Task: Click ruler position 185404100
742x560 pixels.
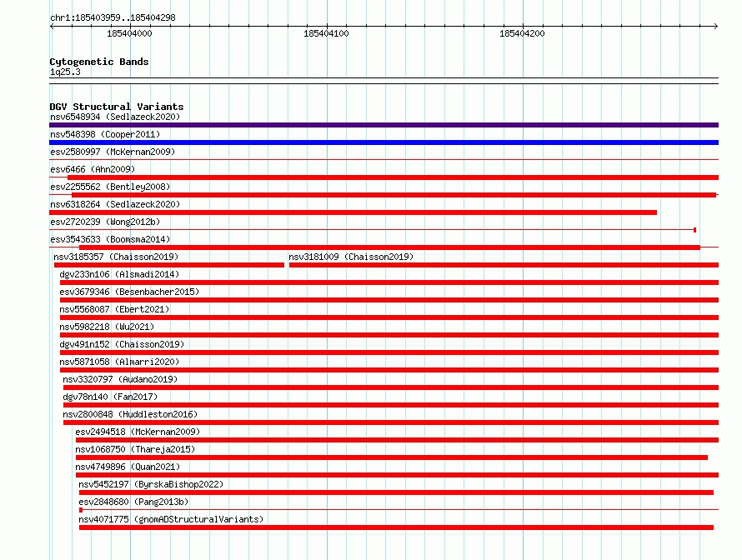Action: (x=326, y=33)
